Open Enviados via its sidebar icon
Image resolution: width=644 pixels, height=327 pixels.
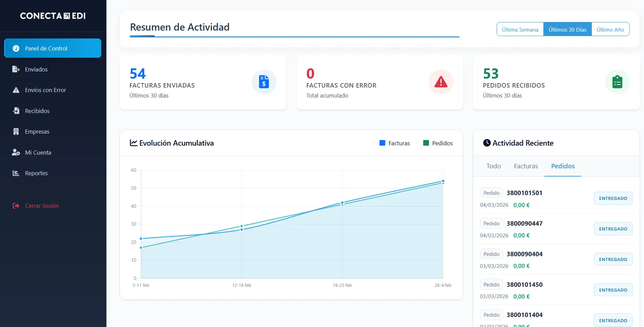pyautogui.click(x=16, y=69)
